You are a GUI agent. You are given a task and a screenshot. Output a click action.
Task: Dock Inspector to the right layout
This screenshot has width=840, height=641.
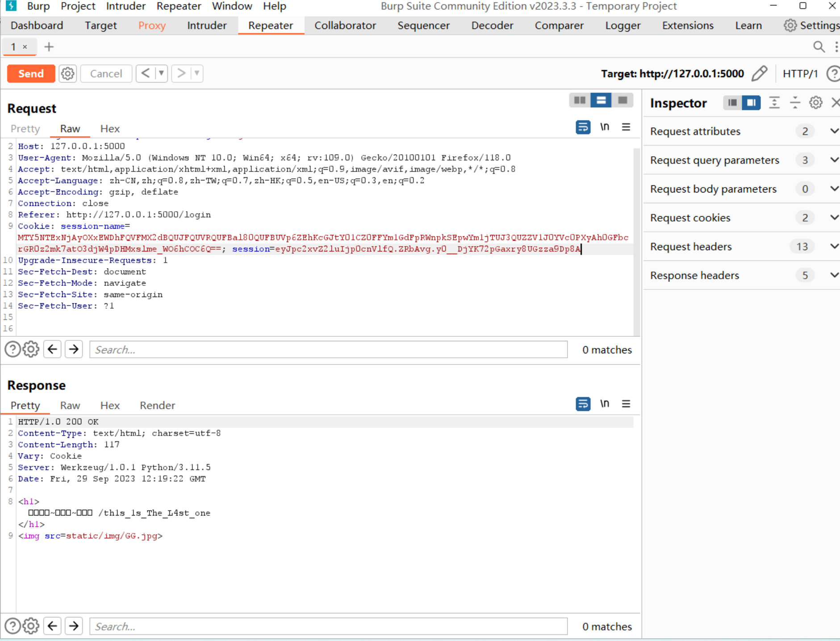(751, 103)
